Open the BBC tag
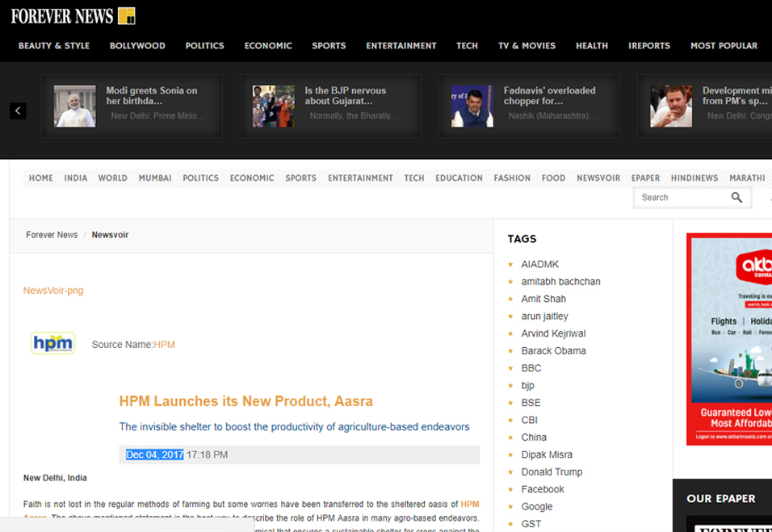Image resolution: width=772 pixels, height=532 pixels. click(x=531, y=368)
